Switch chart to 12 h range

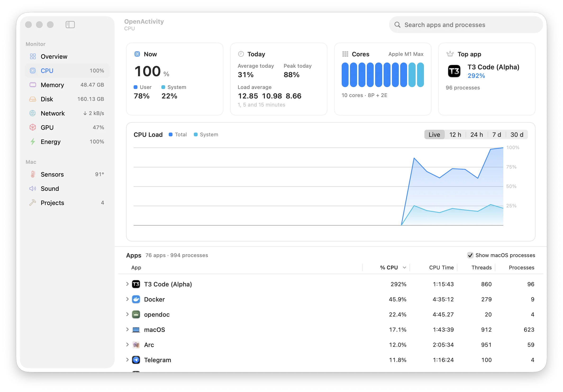(455, 135)
